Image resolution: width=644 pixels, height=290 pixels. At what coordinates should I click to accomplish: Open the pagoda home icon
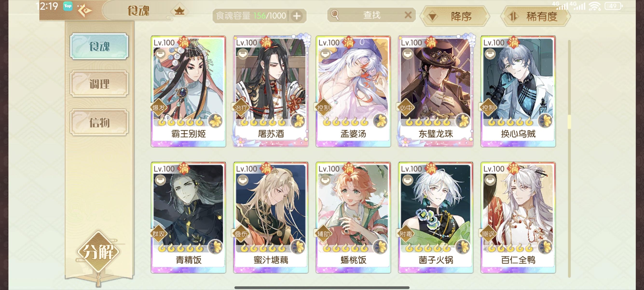(x=179, y=11)
